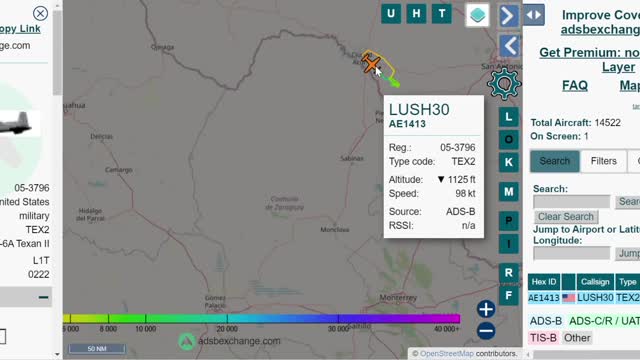Select the Search tab

coord(554,161)
